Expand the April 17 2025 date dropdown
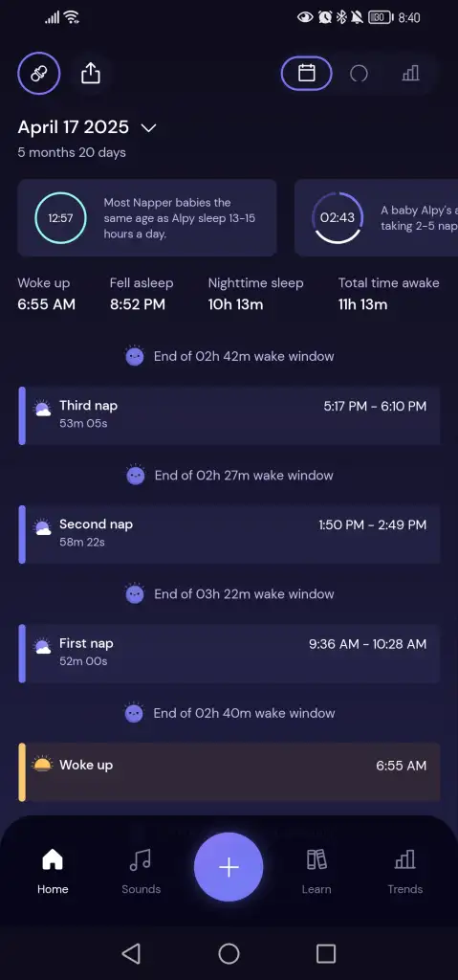 (x=149, y=128)
